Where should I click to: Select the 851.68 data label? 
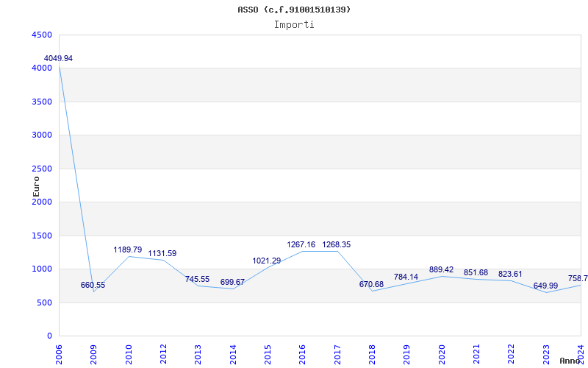tap(476, 272)
